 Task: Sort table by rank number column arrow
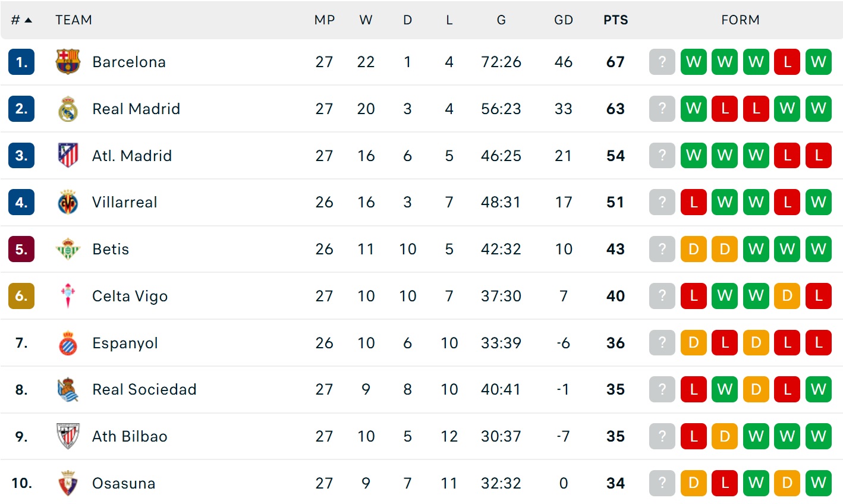[x=28, y=20]
